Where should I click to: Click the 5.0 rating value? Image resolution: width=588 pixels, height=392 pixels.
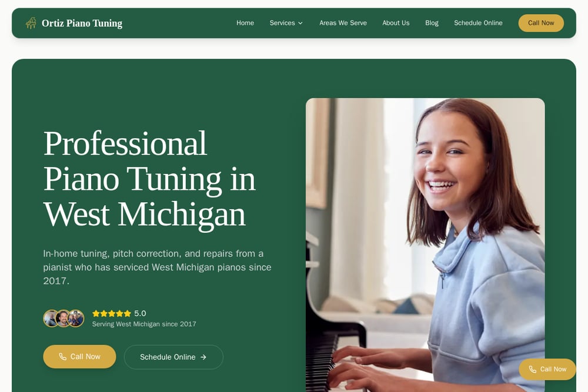click(140, 313)
